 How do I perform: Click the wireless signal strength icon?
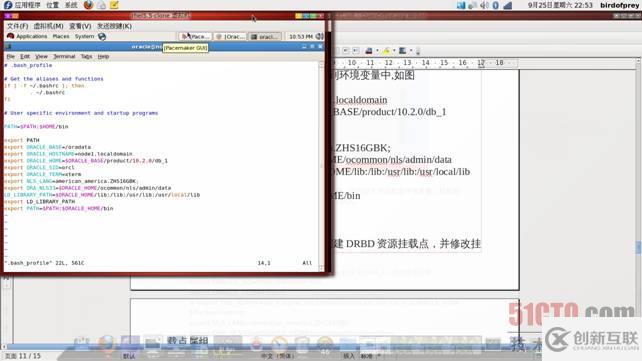click(508, 5)
